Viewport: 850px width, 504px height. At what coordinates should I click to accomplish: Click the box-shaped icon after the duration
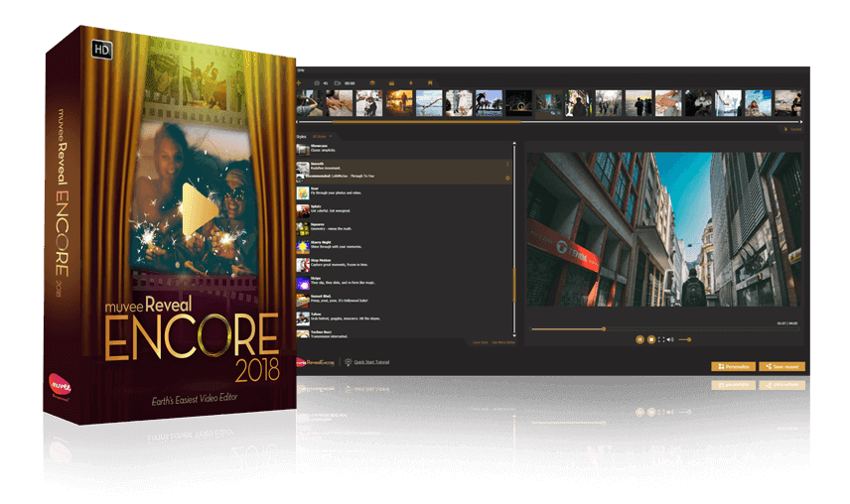[x=372, y=82]
